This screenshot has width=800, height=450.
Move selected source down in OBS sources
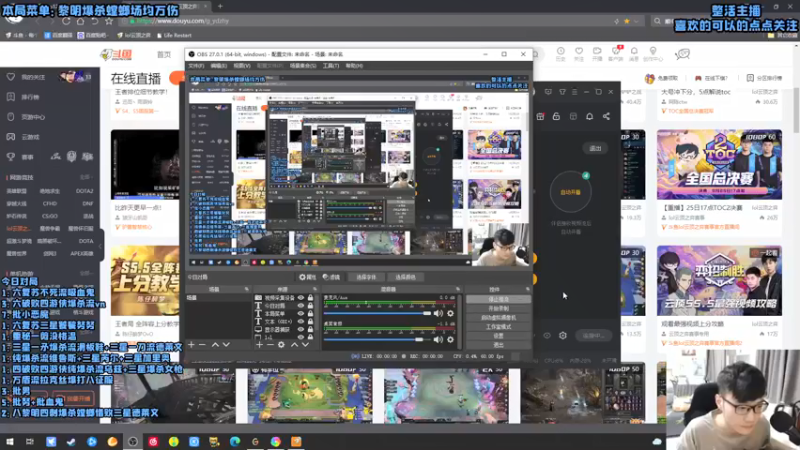(305, 345)
